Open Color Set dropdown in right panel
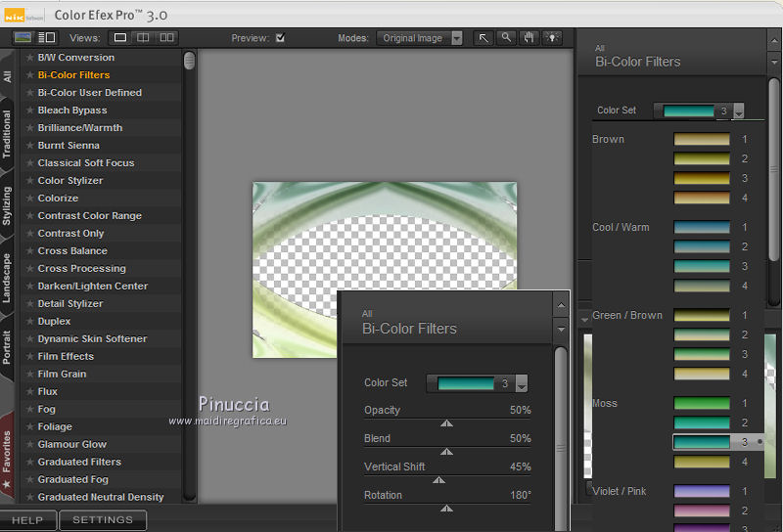The height and width of the screenshot is (532, 783). 739,111
